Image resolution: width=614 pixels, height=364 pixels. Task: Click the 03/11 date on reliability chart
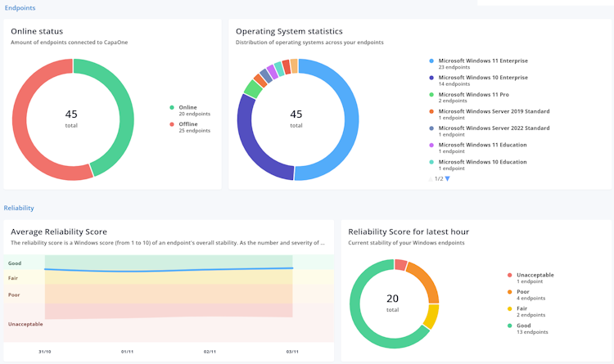point(292,352)
